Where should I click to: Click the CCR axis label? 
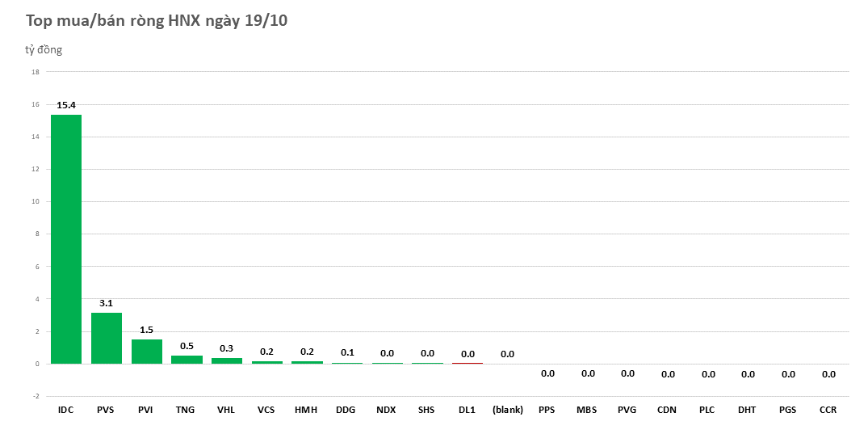(828, 410)
